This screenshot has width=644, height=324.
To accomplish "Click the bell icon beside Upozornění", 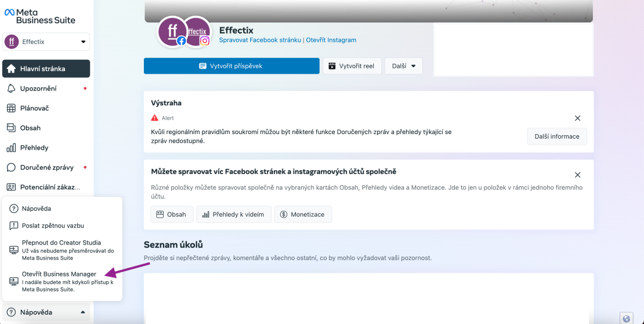I will 12,88.
